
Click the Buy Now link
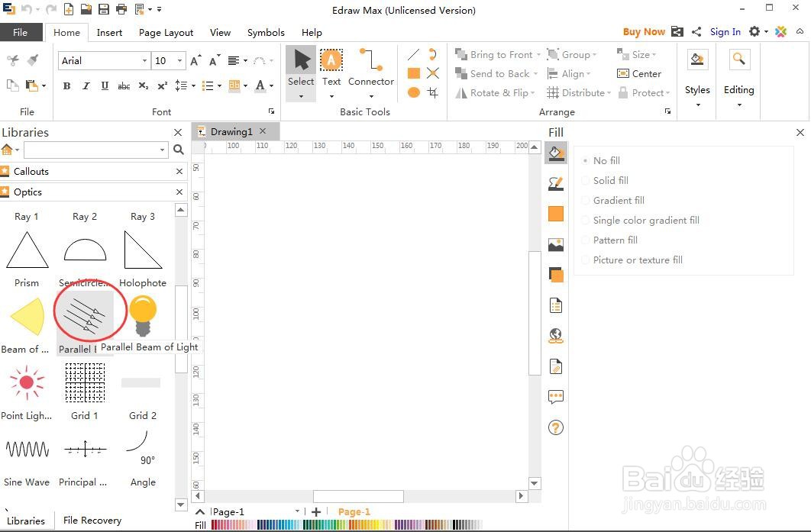tap(644, 32)
